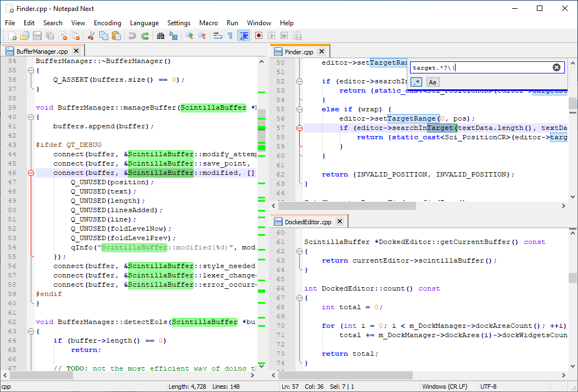Create a new document

13,36
